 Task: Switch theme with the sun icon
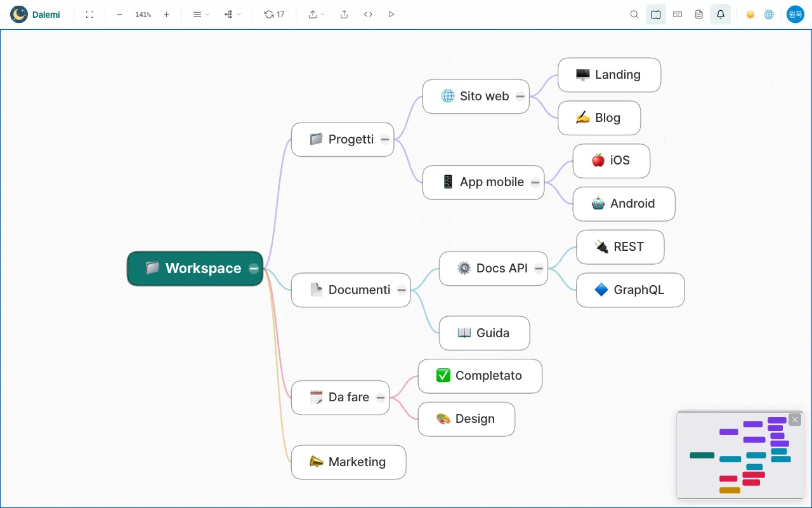750,14
